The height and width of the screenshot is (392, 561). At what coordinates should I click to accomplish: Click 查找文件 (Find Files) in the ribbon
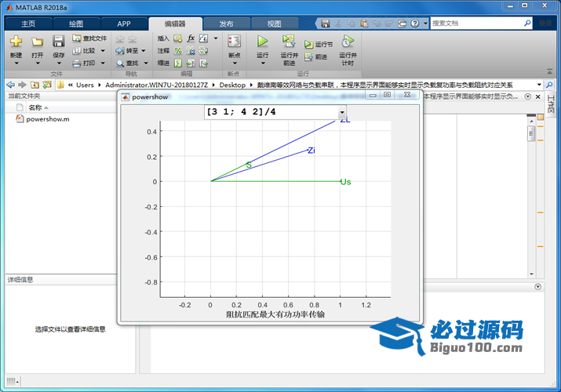[x=89, y=38]
